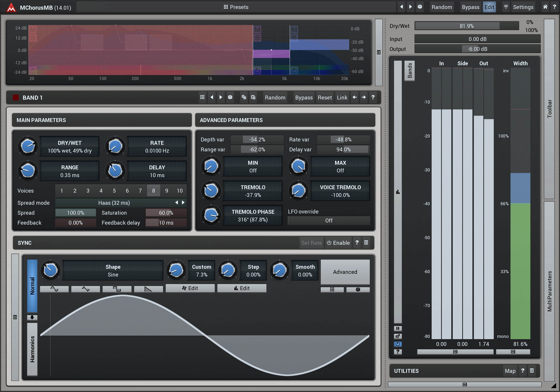Click the Set Rate button
This screenshot has width=560, height=392.
tap(312, 243)
